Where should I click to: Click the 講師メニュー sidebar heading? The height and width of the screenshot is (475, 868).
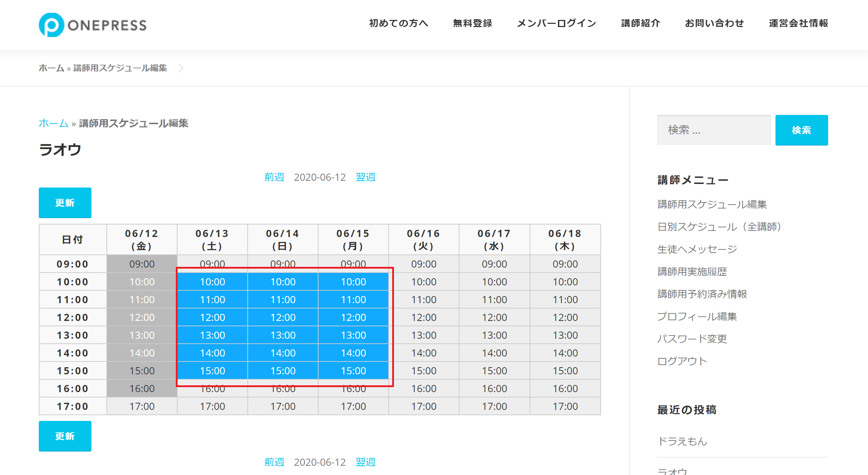click(693, 180)
